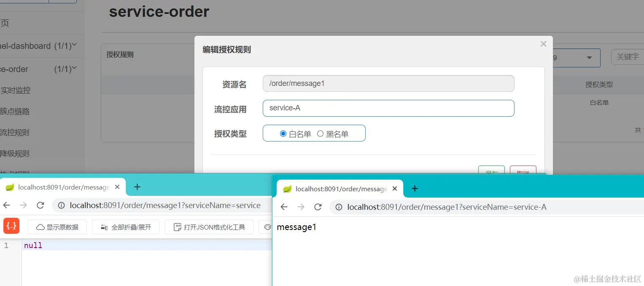Image resolution: width=644 pixels, height=286 pixels.
Task: Go forward in the left browser window
Action: (23, 205)
